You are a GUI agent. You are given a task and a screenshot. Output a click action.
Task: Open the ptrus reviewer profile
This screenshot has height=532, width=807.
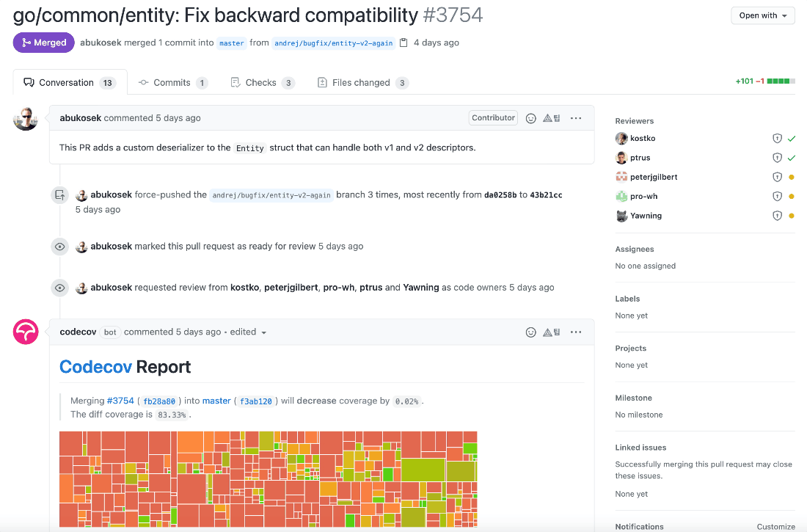640,158
